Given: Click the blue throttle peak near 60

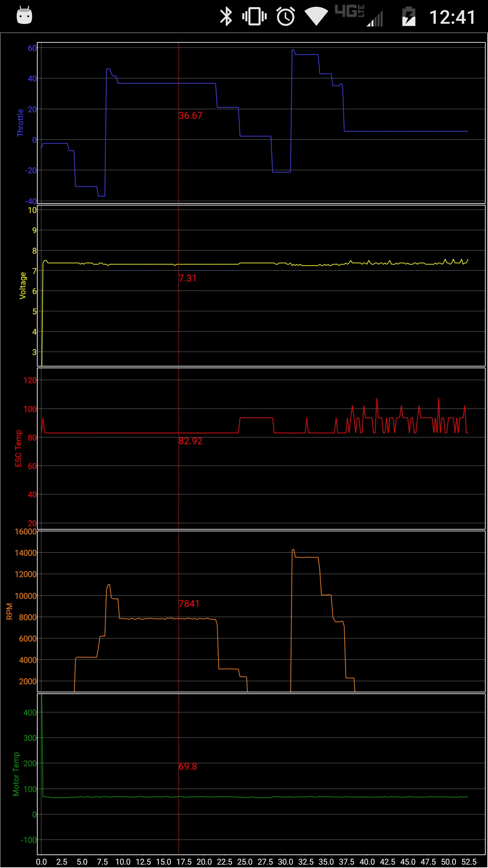Looking at the screenshot, I should point(293,51).
